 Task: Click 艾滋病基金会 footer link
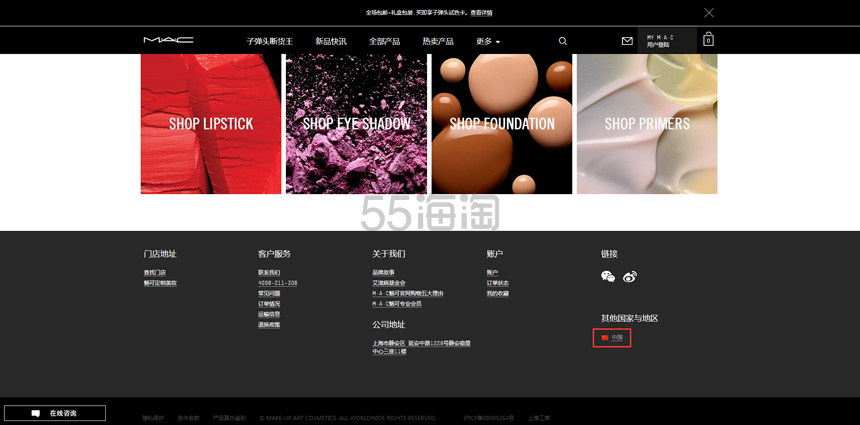tap(389, 283)
